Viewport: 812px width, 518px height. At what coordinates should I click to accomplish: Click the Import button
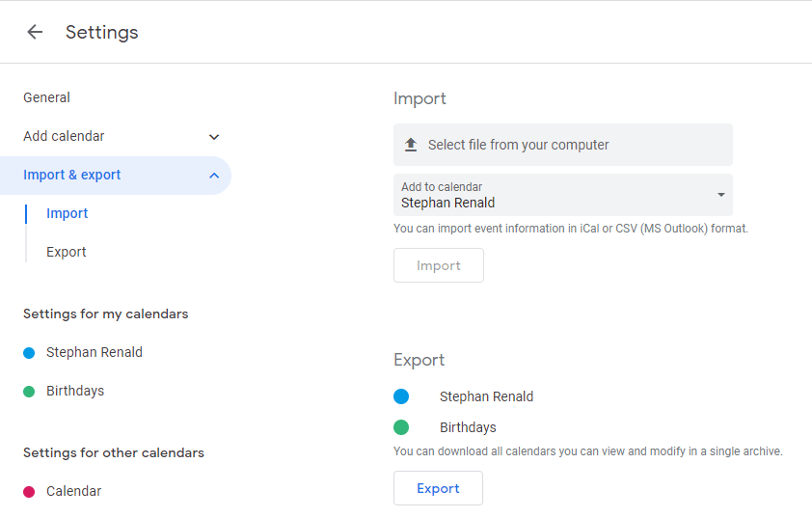click(439, 265)
